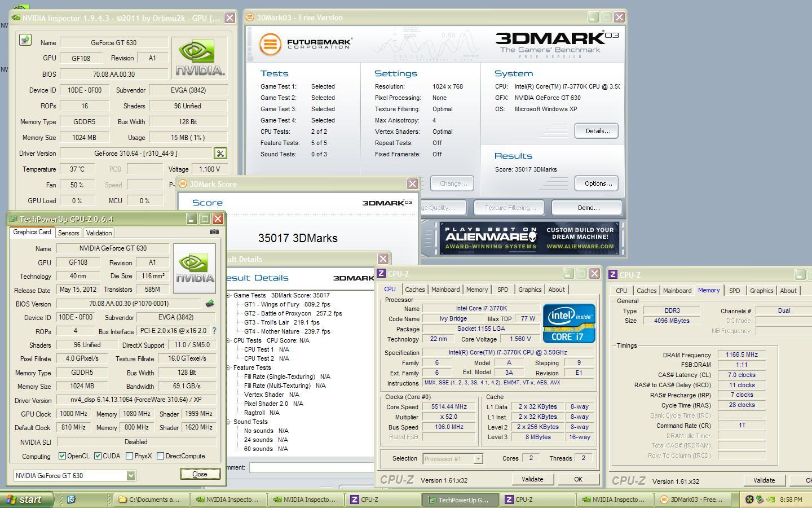Collapse the Sound Tests tree node

tap(228, 422)
